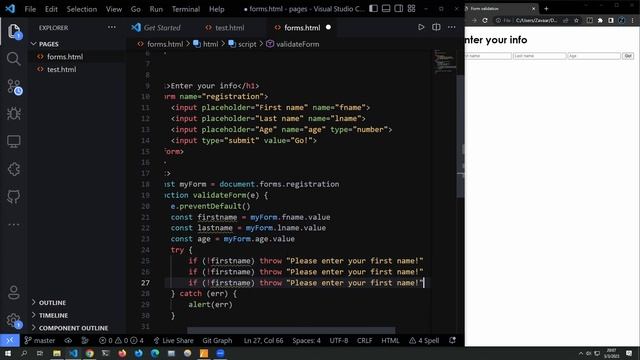Open the remote window indicator in status bar
This screenshot has height=360, width=640.
(9, 340)
